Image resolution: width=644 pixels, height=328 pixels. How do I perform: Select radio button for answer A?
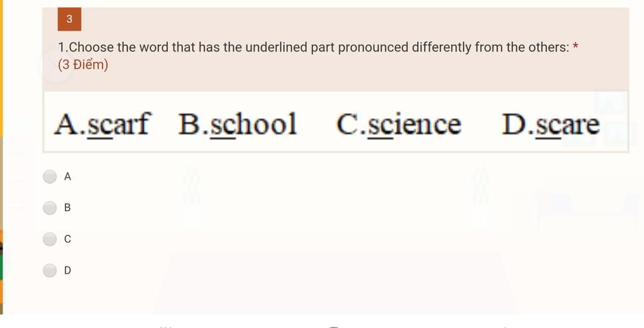[x=50, y=177]
